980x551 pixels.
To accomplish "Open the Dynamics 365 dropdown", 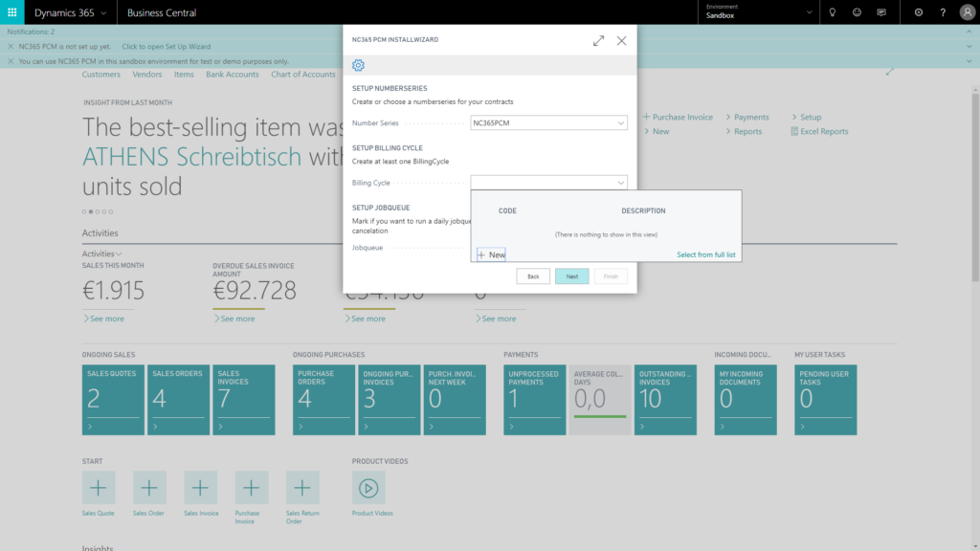I will (70, 12).
